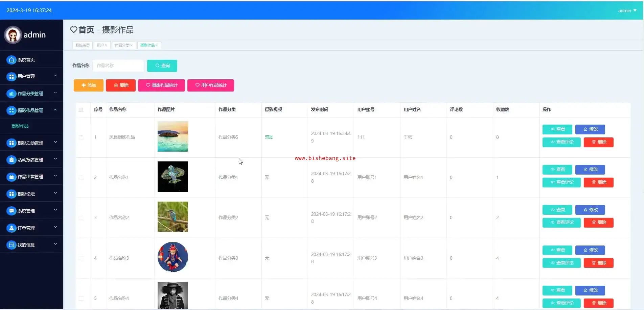Click the 系统首页 home icon
The height and width of the screenshot is (310, 644).
[11, 60]
